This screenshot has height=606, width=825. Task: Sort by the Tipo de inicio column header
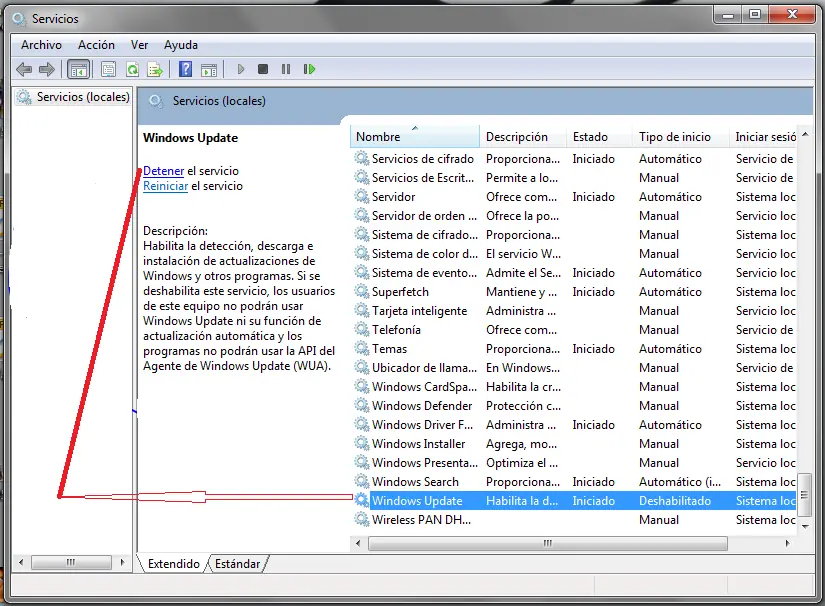coord(681,137)
